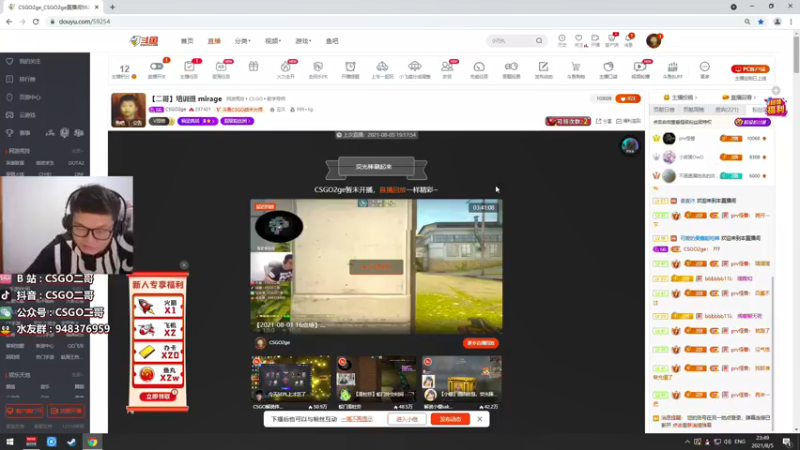800x450 pixels.
Task: Open the three-dots More icon in toolbar
Action: 705,67
